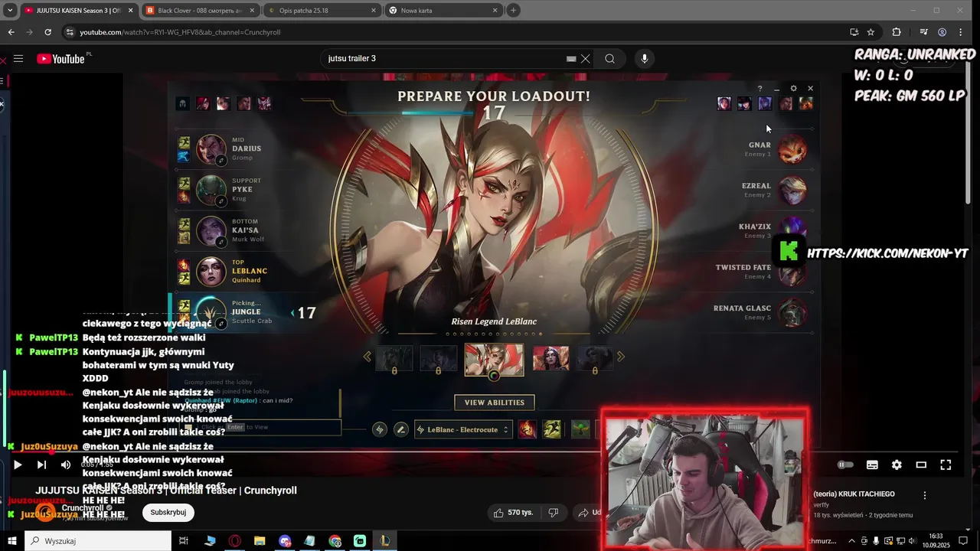Click Ezreal enemy portrait
Viewport: 980px width, 551px height.
792,190
